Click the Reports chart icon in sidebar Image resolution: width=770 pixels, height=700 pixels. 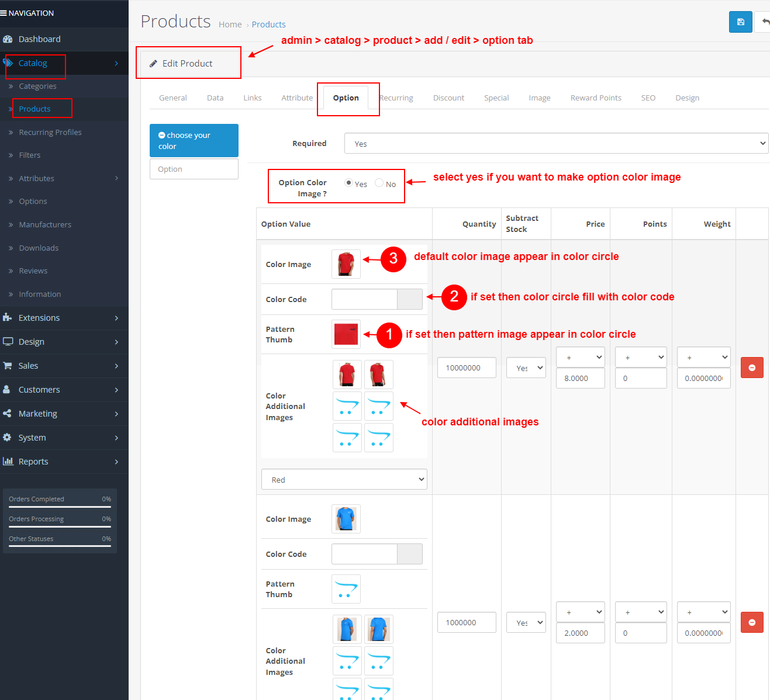click(9, 461)
